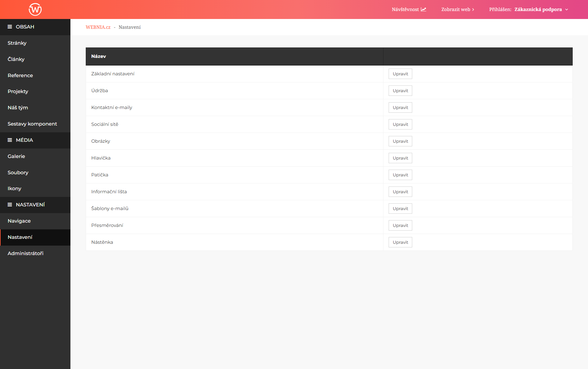Click the Základní nastavení row name
The height and width of the screenshot is (369, 588).
click(x=113, y=74)
